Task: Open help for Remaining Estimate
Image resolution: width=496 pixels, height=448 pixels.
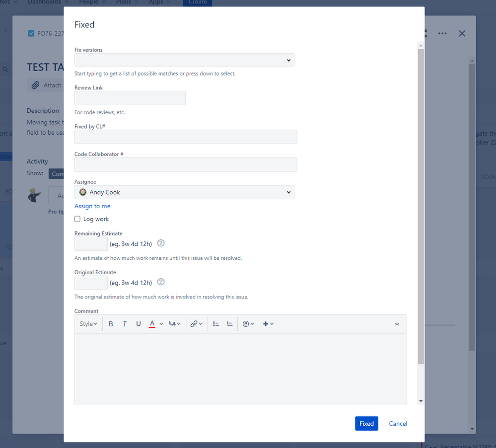Action: pos(161,243)
